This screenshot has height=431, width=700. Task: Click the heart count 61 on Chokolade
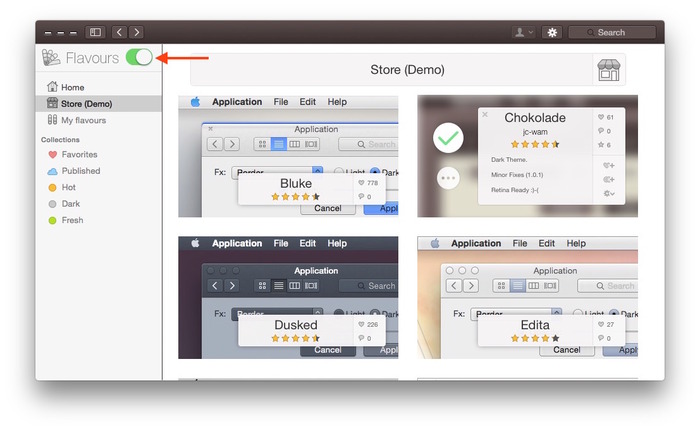pyautogui.click(x=606, y=117)
